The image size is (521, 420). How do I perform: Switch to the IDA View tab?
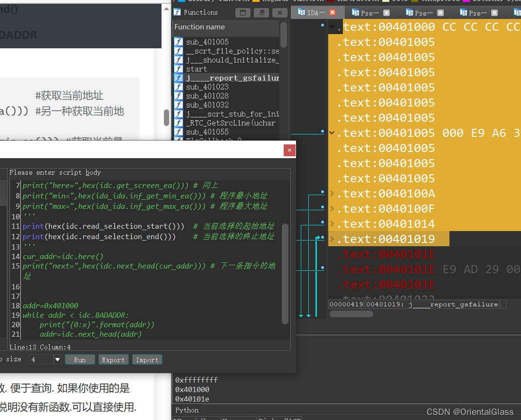[313, 13]
